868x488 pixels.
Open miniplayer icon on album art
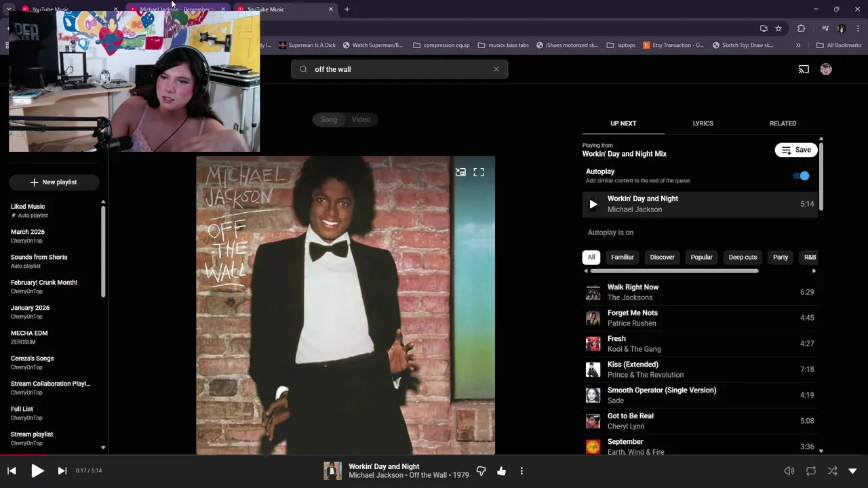pos(460,172)
